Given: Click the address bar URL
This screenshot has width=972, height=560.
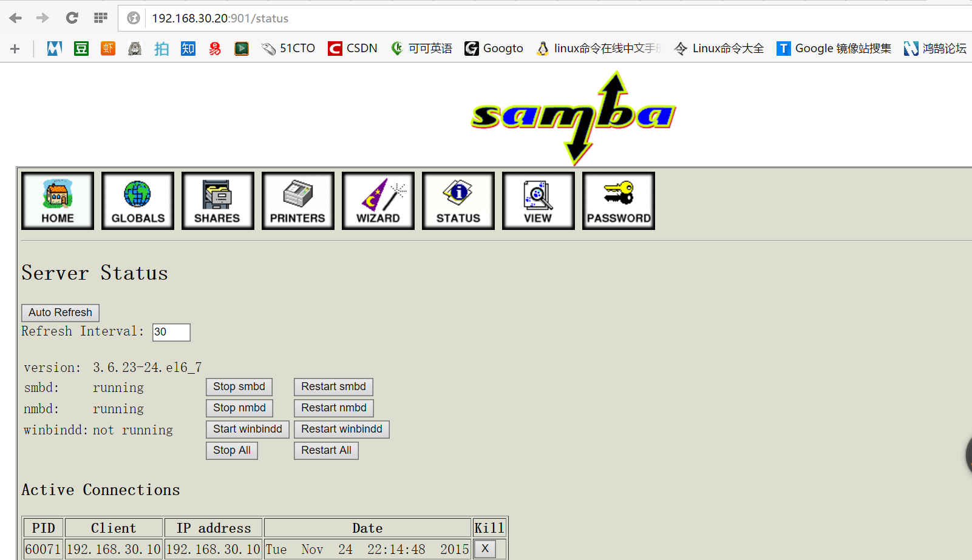Looking at the screenshot, I should tap(220, 18).
